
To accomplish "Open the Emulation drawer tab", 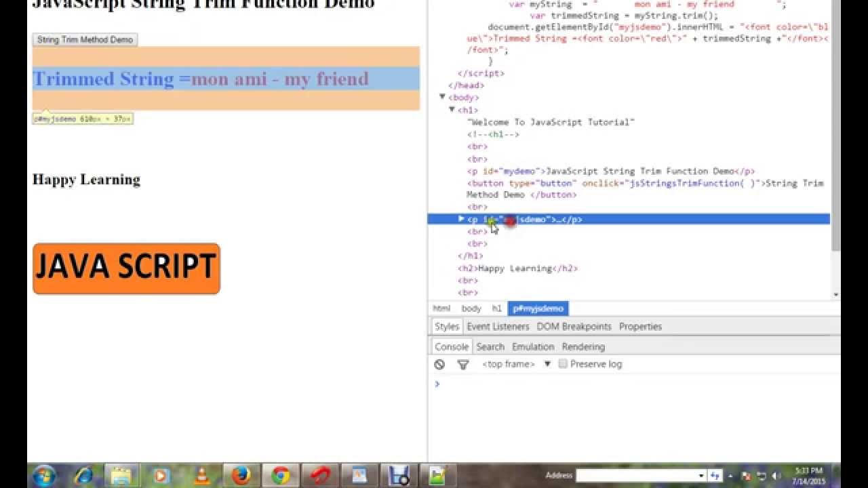I will 533,346.
